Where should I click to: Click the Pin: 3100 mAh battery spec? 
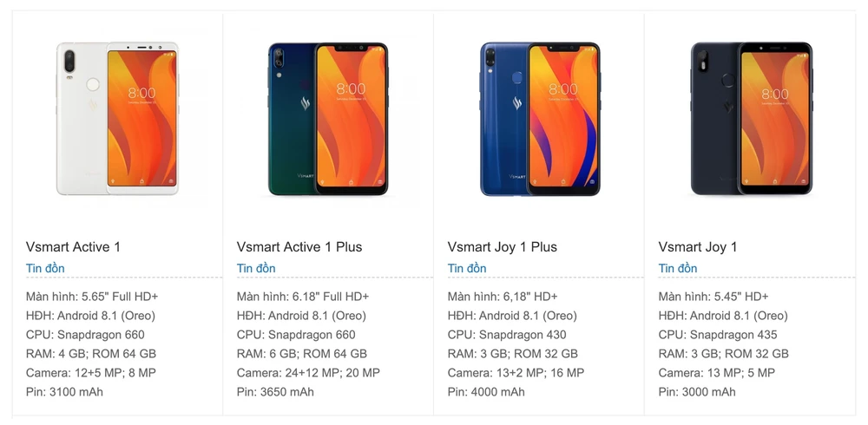pos(65,392)
